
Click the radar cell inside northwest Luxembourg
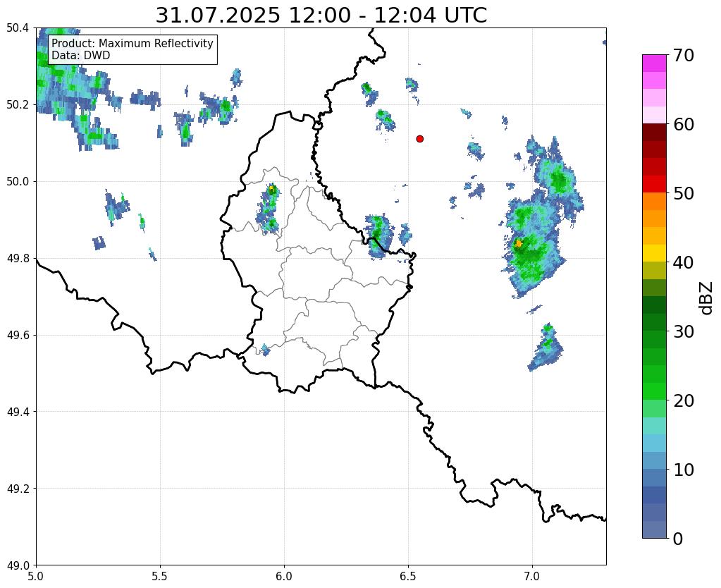269,209
